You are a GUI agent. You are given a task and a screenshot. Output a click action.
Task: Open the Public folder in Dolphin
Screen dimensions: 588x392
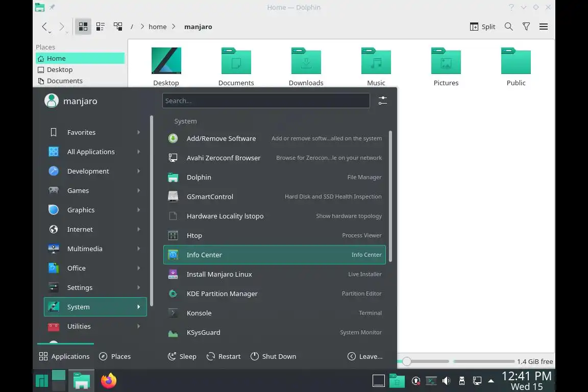point(516,67)
